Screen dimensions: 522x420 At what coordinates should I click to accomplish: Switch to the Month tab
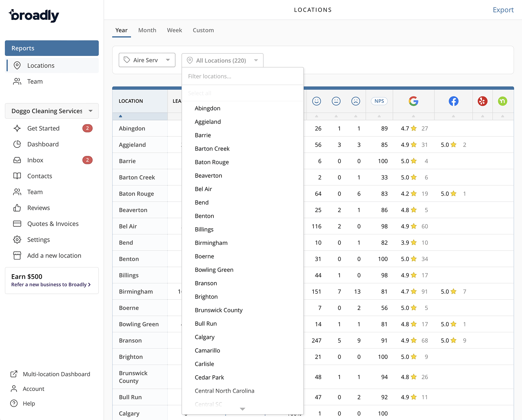pos(147,30)
